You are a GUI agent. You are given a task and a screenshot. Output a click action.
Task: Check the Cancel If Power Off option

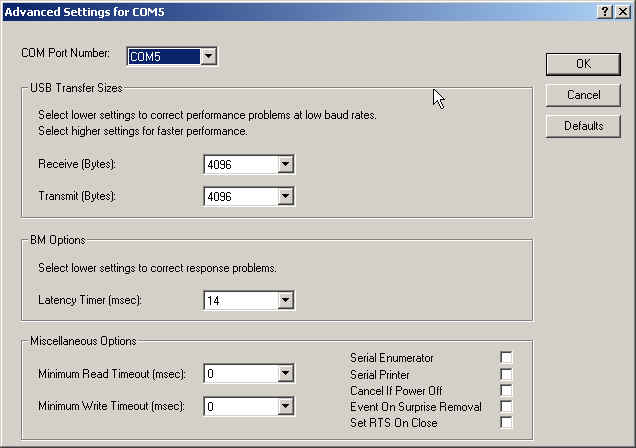coord(506,390)
